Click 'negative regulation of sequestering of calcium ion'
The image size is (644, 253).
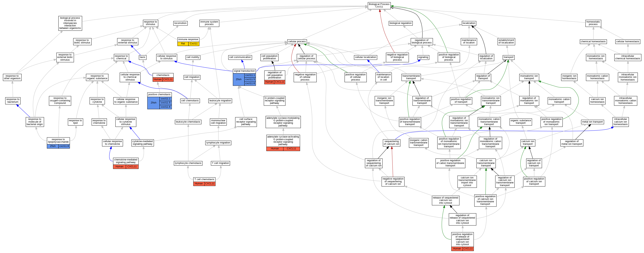pyautogui.click(x=393, y=181)
